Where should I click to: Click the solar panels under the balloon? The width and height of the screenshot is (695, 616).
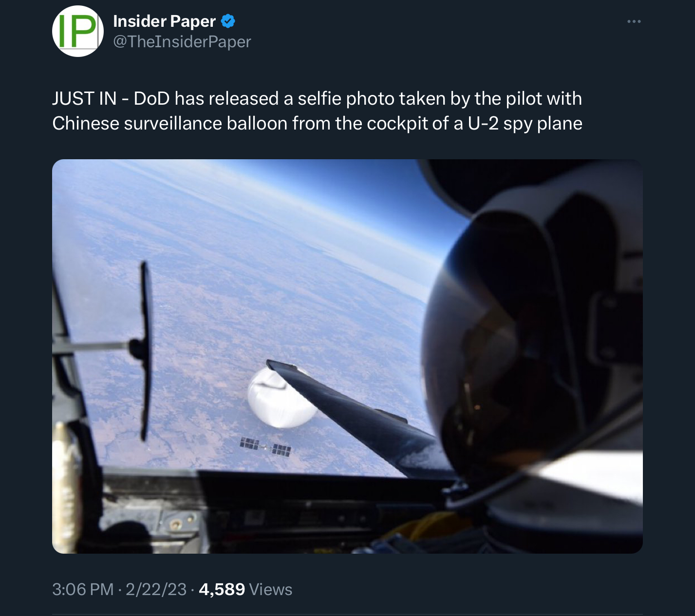265,447
